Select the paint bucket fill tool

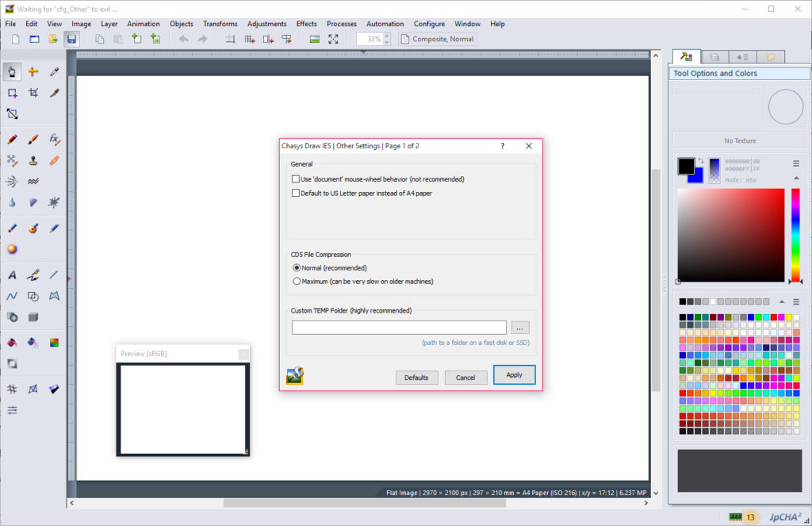12,343
